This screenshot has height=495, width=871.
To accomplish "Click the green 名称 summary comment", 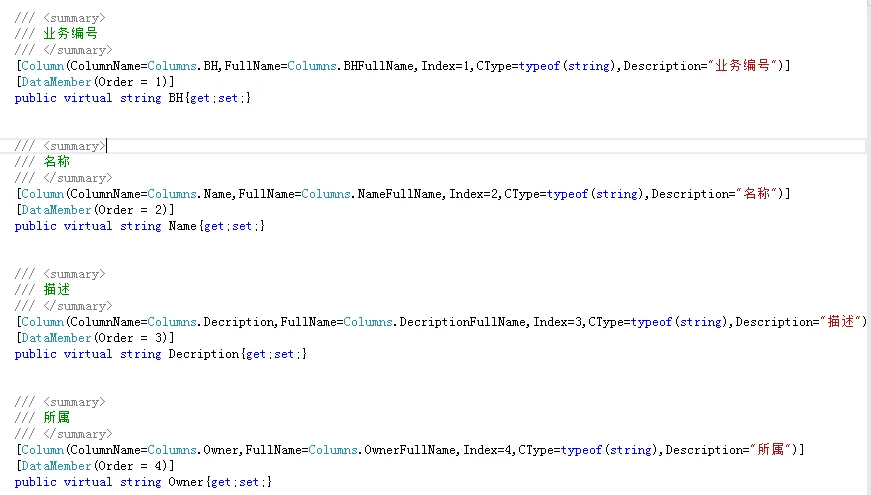I will click(57, 162).
